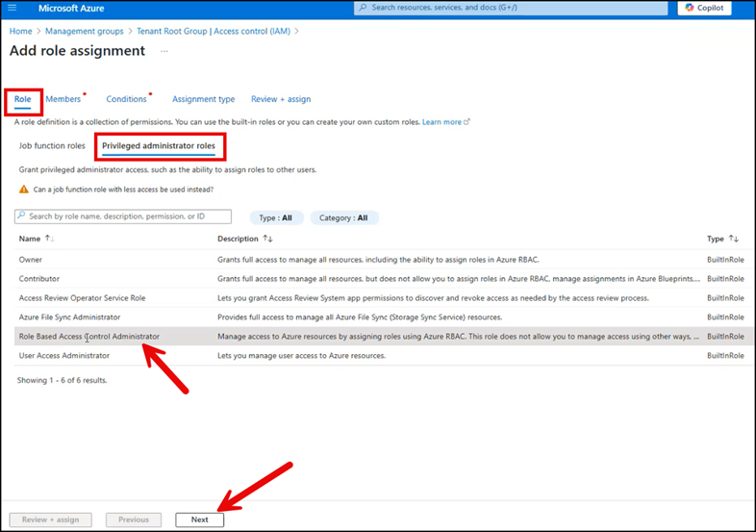This screenshot has width=756, height=532.
Task: Sort roles by Name column
Action: [37, 239]
